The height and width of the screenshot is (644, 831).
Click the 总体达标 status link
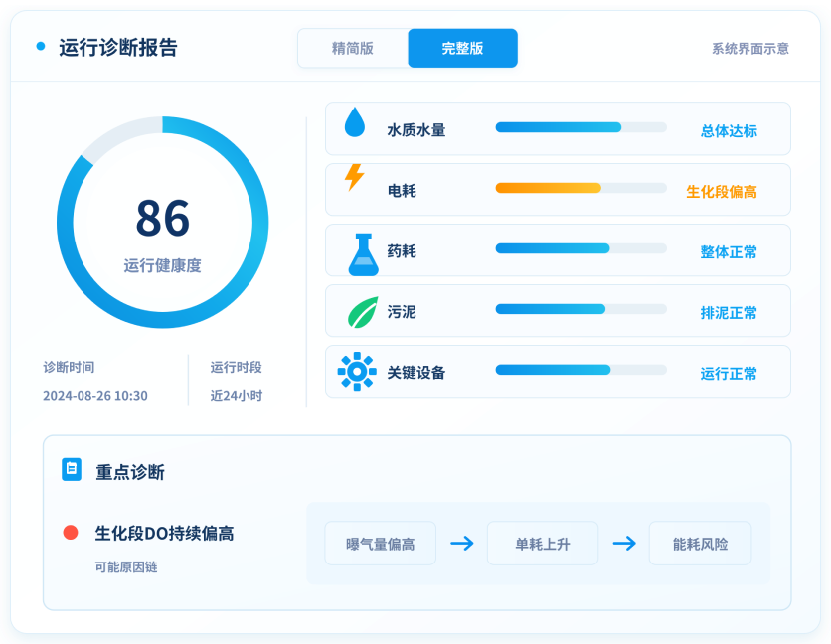(x=729, y=131)
